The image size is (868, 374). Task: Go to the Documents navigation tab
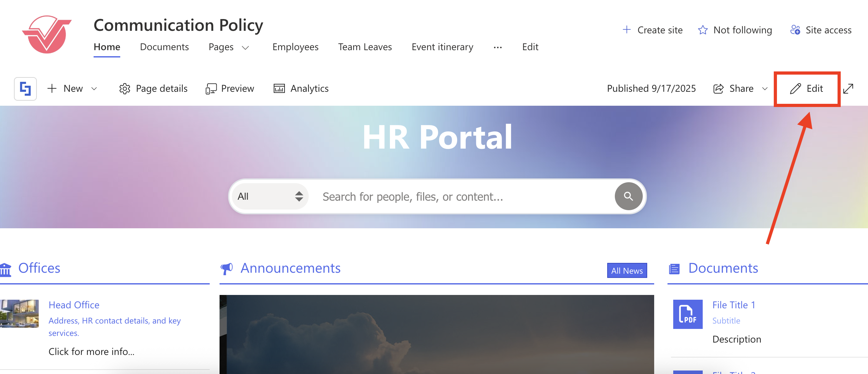click(164, 47)
